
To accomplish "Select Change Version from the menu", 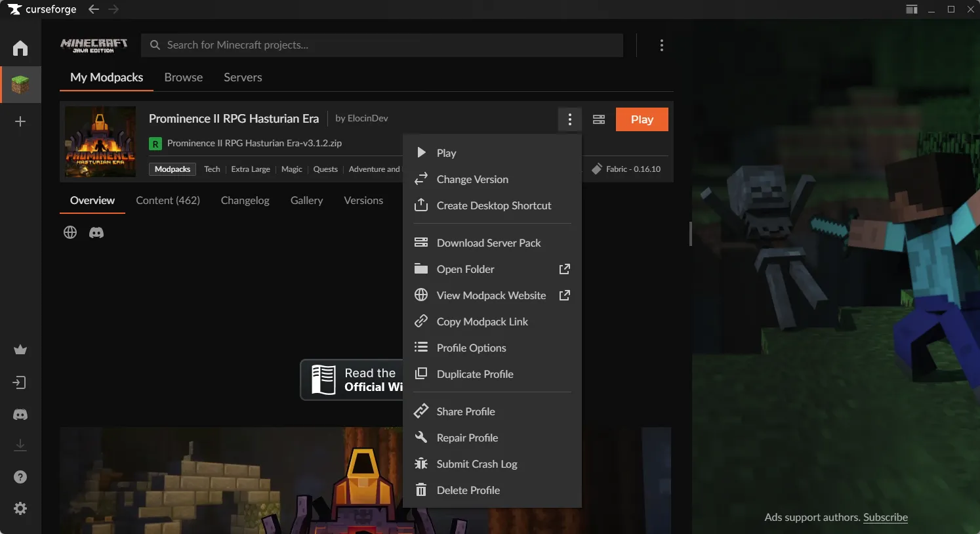I will pyautogui.click(x=472, y=179).
